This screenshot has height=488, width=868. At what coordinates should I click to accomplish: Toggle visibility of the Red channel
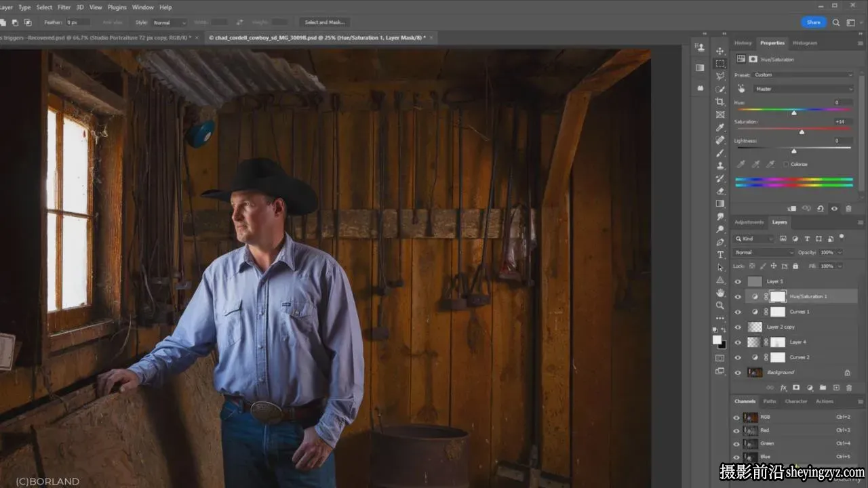(x=737, y=430)
